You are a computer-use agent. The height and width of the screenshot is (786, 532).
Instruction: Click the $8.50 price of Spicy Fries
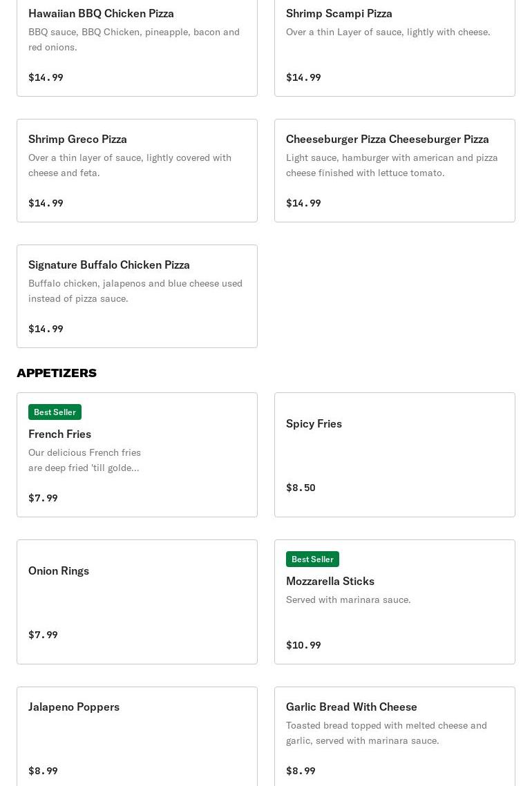click(x=301, y=488)
